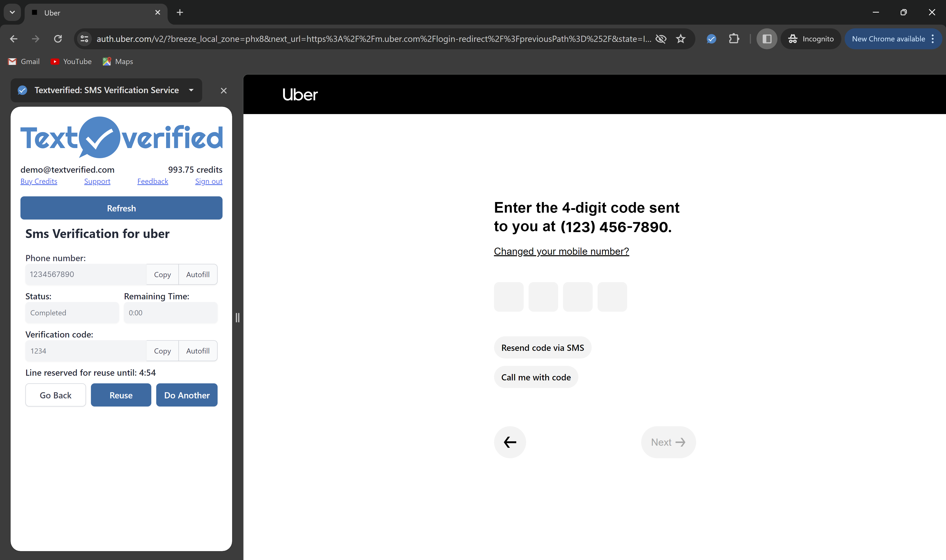Click the third-party cookies eye icon
Screen dimensions: 946x560
coord(661,39)
